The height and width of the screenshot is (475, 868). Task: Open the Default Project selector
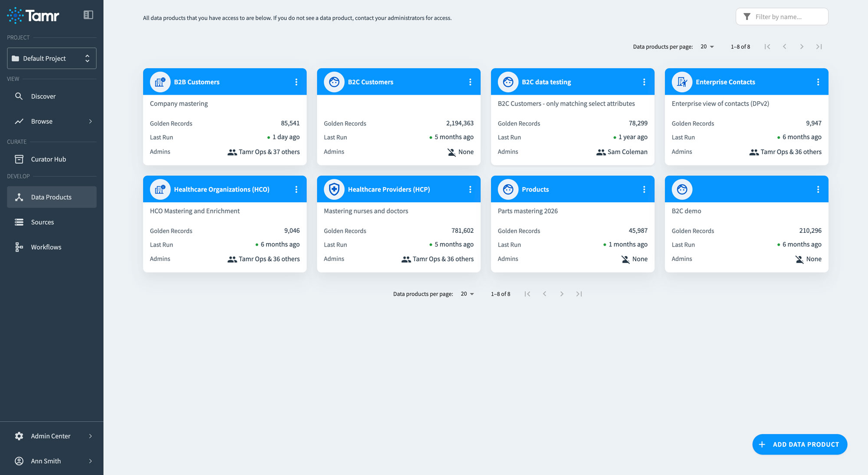(x=52, y=58)
